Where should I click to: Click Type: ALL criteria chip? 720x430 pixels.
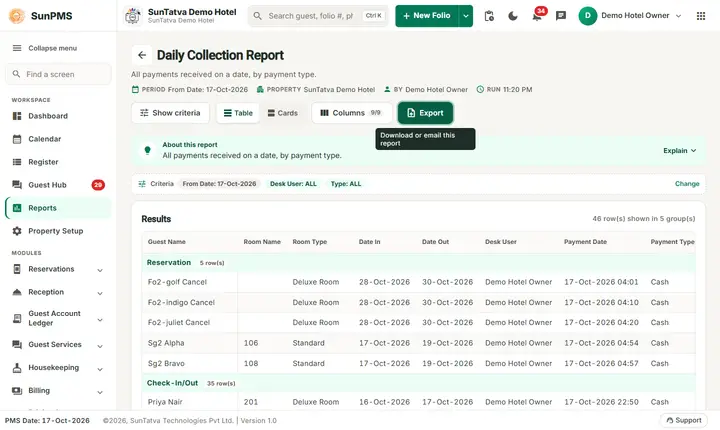(x=346, y=184)
